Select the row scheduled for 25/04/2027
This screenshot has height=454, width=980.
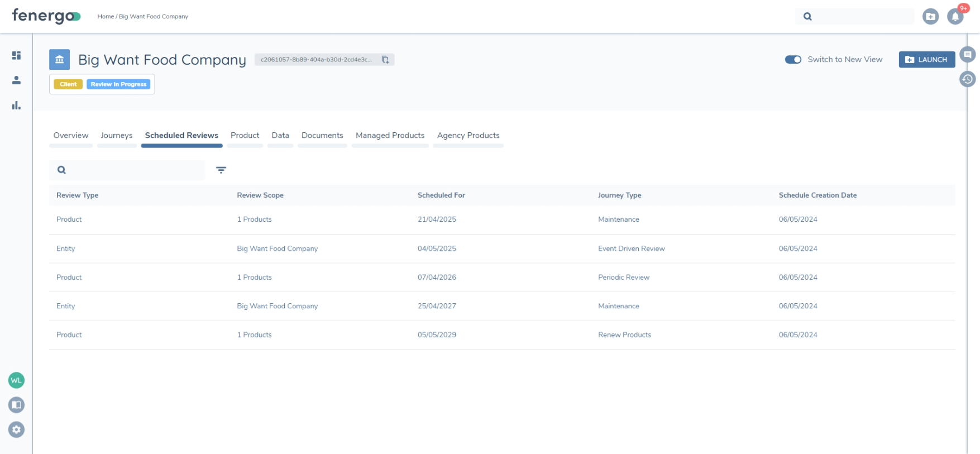tap(502, 306)
